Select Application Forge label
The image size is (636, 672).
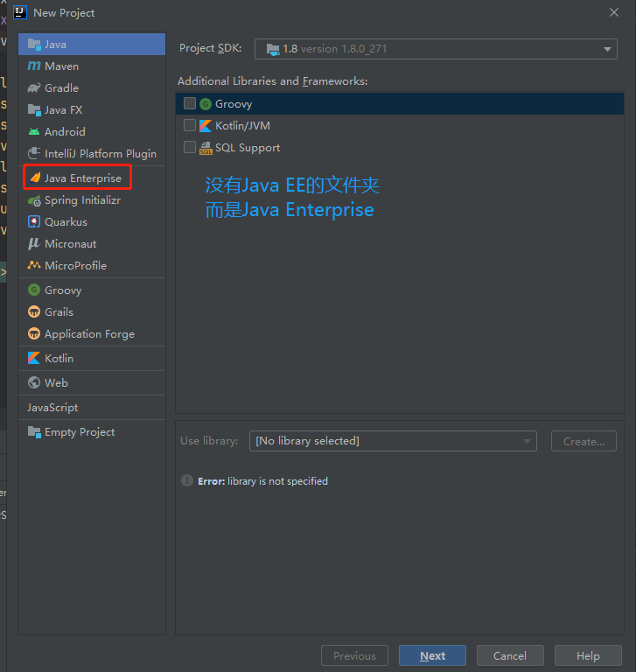coord(89,334)
